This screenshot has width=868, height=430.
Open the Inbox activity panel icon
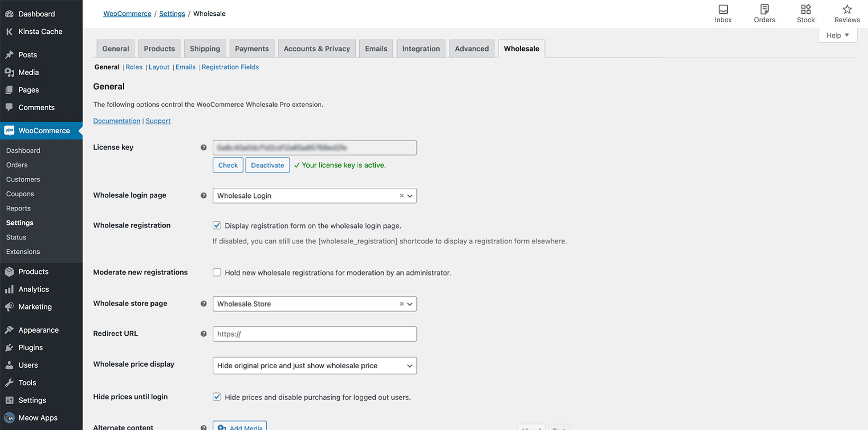[723, 9]
